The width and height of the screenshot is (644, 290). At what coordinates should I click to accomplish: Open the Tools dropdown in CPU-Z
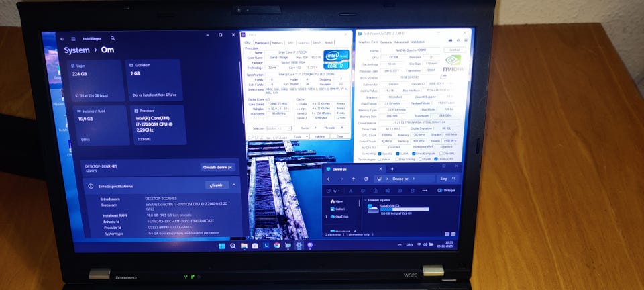299,136
